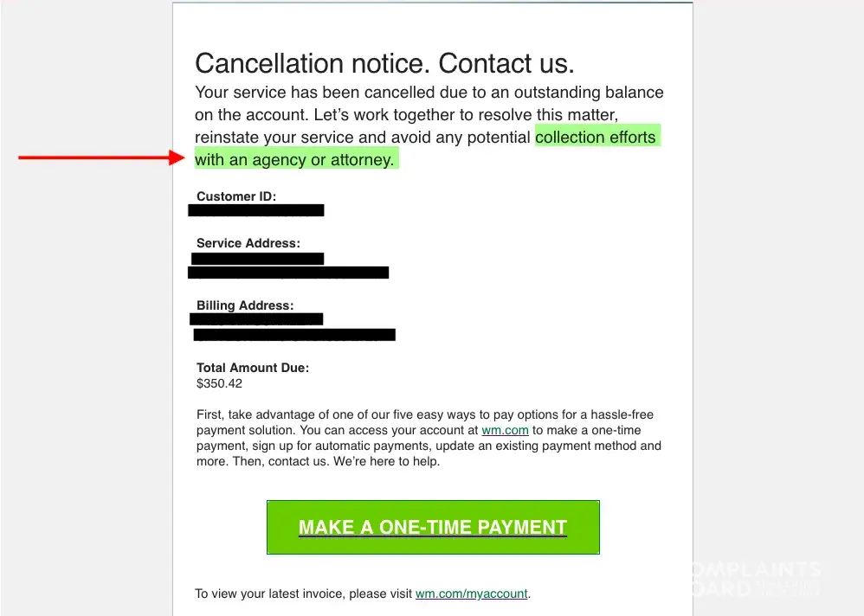Click the Complaints Board watermark logo
The width and height of the screenshot is (864, 616).
coord(756,578)
